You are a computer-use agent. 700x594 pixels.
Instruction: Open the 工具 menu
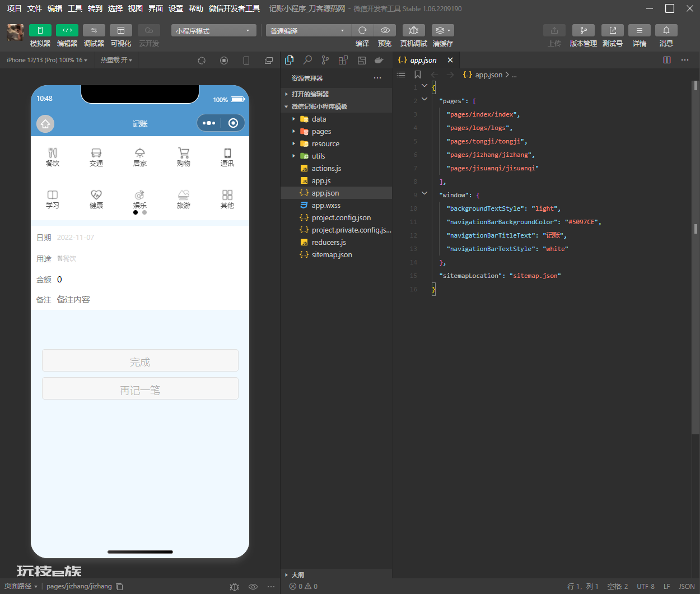[75, 8]
